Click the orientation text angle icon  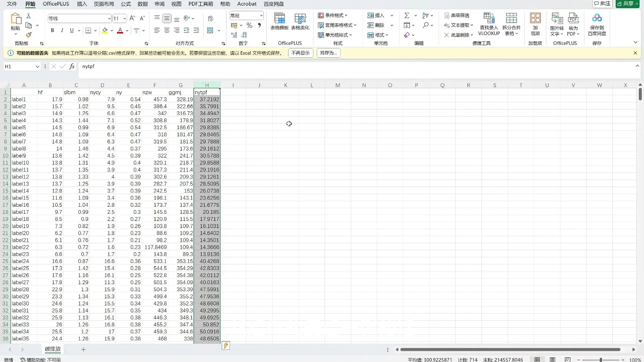[187, 18]
